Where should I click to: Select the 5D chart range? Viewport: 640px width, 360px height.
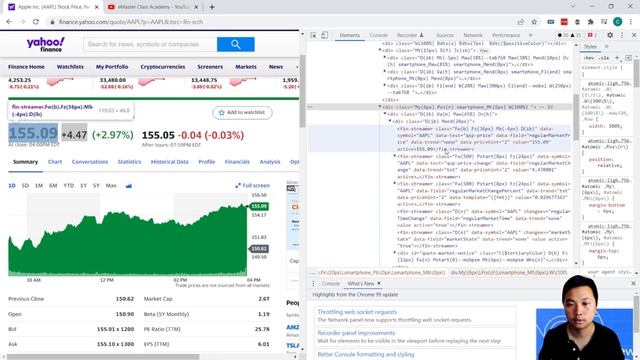pos(25,185)
